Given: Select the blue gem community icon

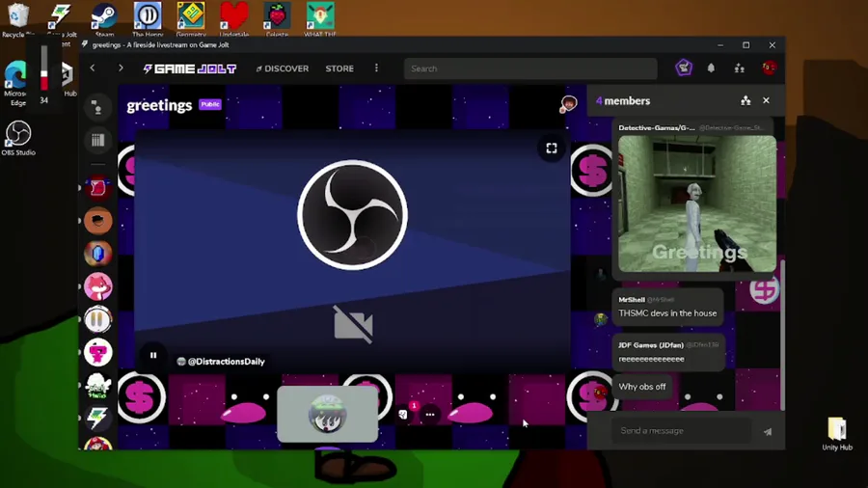Looking at the screenshot, I should click(98, 254).
